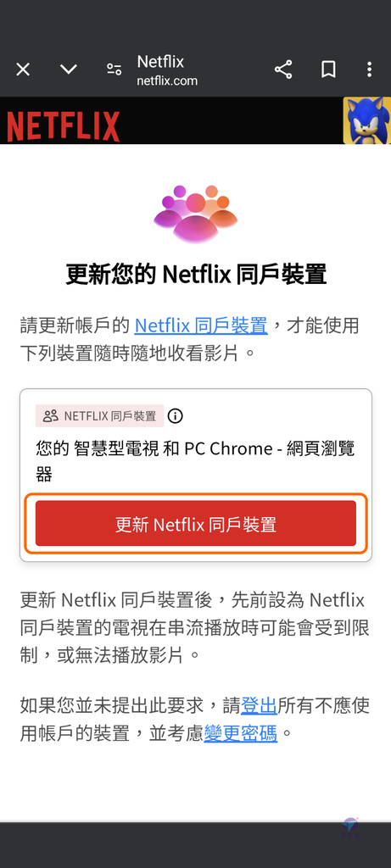Open the Sonic profile avatar
Viewport: 391px width, 868px height.
[366, 120]
